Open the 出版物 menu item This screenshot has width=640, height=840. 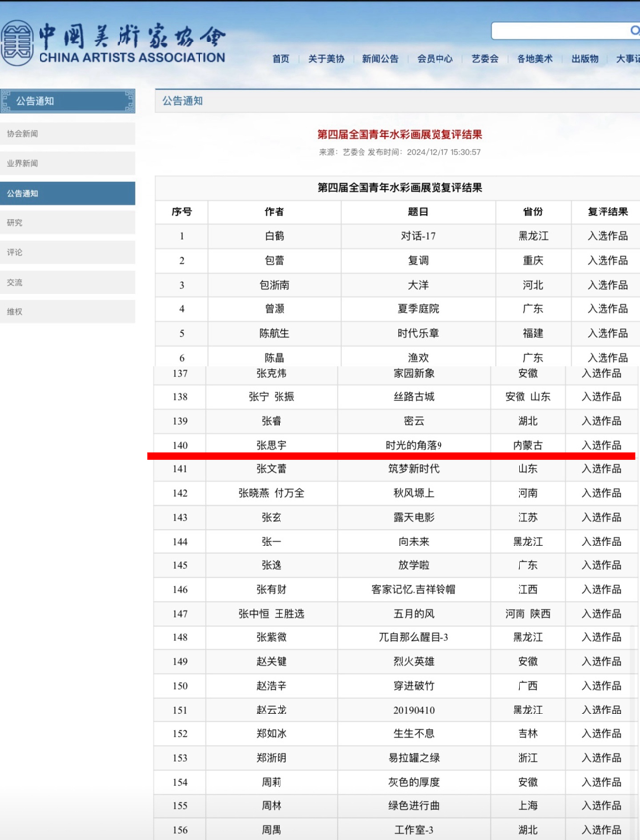coord(585,59)
